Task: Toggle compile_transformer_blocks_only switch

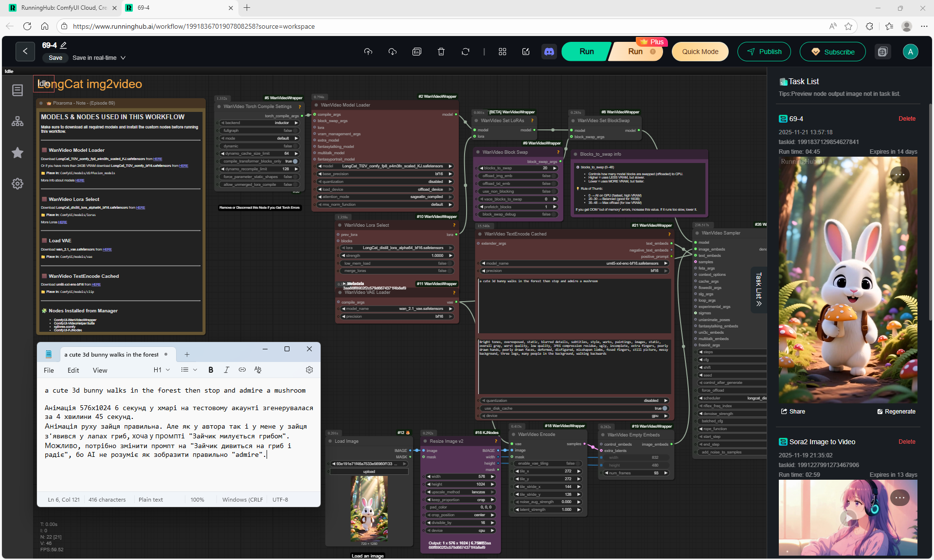Action: [295, 161]
